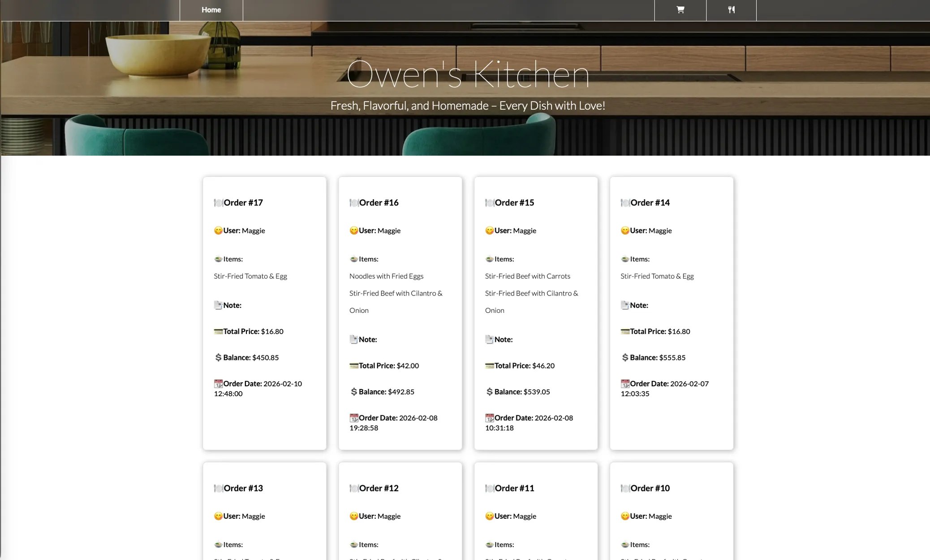Open the Order #14 heading
Viewport: 930px width, 560px height.
click(650, 203)
